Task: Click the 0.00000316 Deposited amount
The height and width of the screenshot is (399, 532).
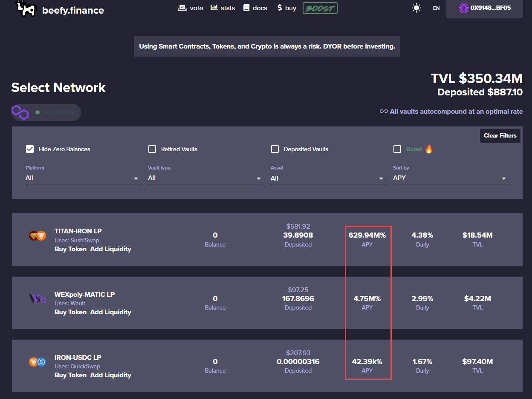Action: [x=298, y=362]
